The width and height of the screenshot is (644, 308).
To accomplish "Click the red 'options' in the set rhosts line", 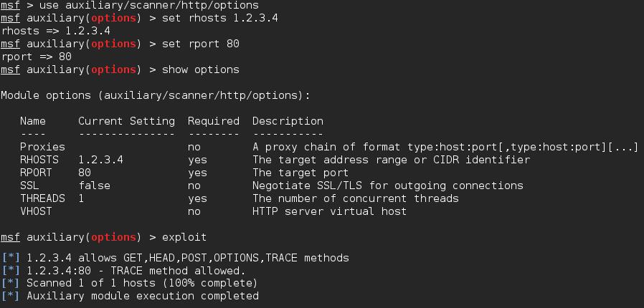I will tap(113, 18).
